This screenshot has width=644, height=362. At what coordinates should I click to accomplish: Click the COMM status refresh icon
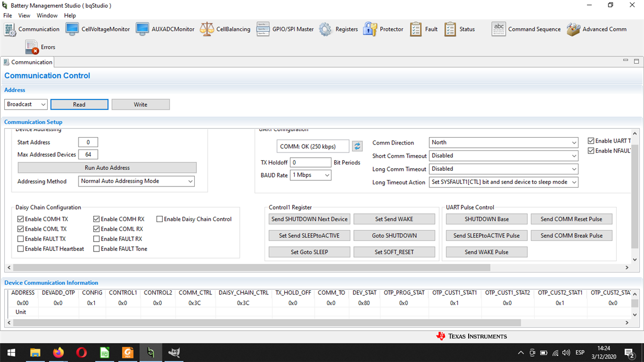(357, 146)
